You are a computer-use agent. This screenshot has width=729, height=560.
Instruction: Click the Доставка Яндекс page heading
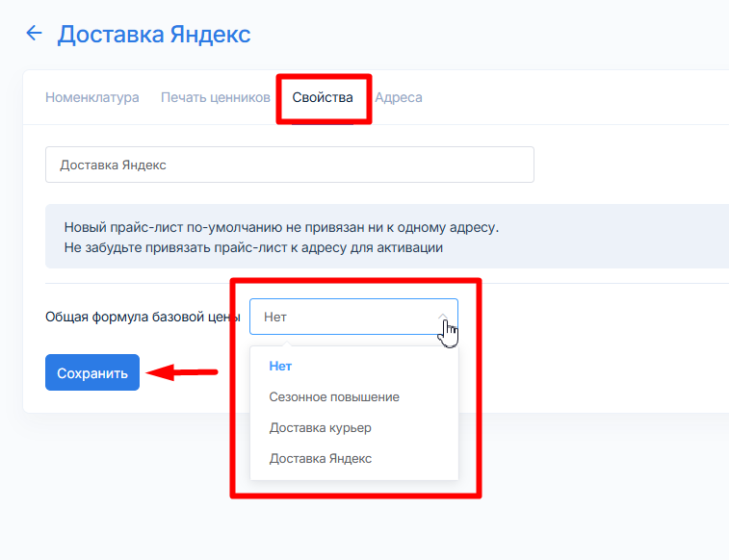coord(154,35)
